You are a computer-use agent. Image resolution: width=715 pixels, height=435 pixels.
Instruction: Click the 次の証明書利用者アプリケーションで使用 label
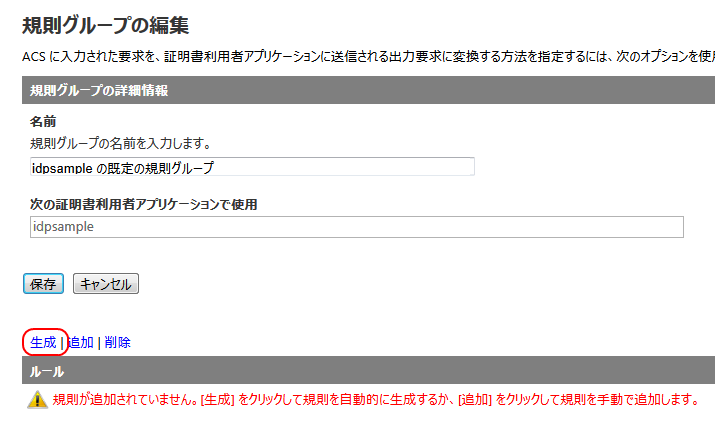click(x=144, y=204)
